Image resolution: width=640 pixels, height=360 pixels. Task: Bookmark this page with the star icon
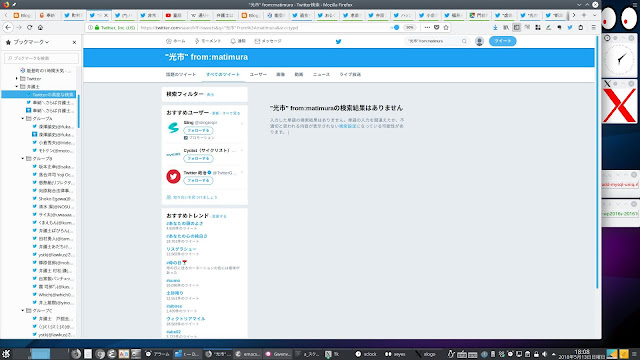click(446, 27)
